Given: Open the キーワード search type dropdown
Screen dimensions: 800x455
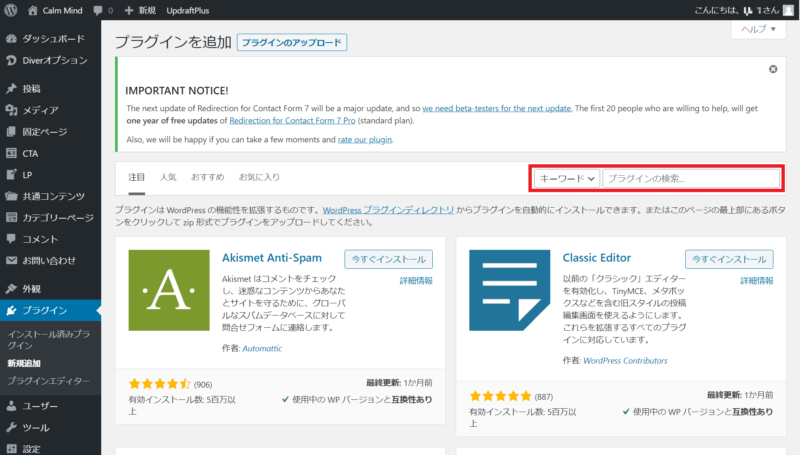Looking at the screenshot, I should click(567, 179).
